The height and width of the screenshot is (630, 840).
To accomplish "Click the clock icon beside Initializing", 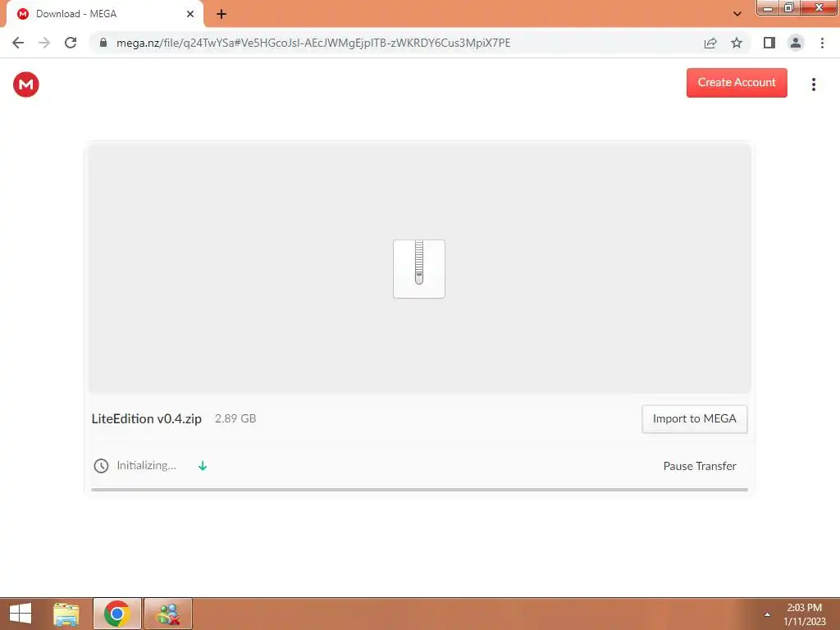I will tap(101, 466).
